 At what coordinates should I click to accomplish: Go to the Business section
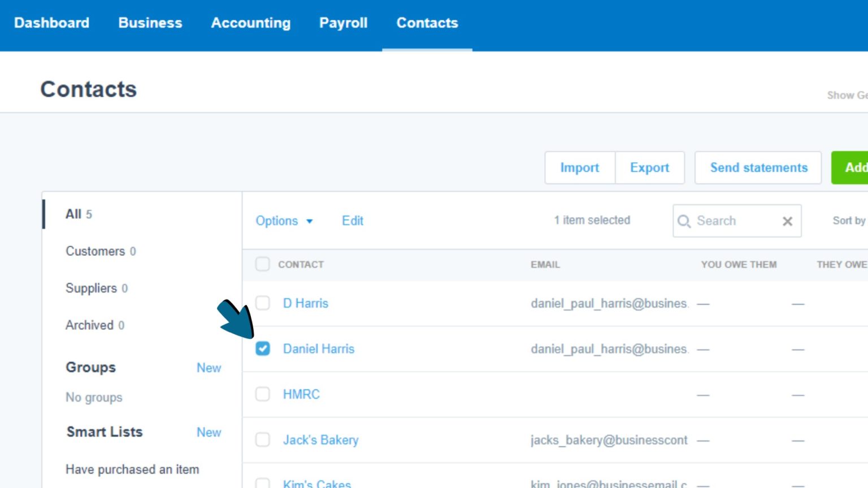[x=150, y=23]
